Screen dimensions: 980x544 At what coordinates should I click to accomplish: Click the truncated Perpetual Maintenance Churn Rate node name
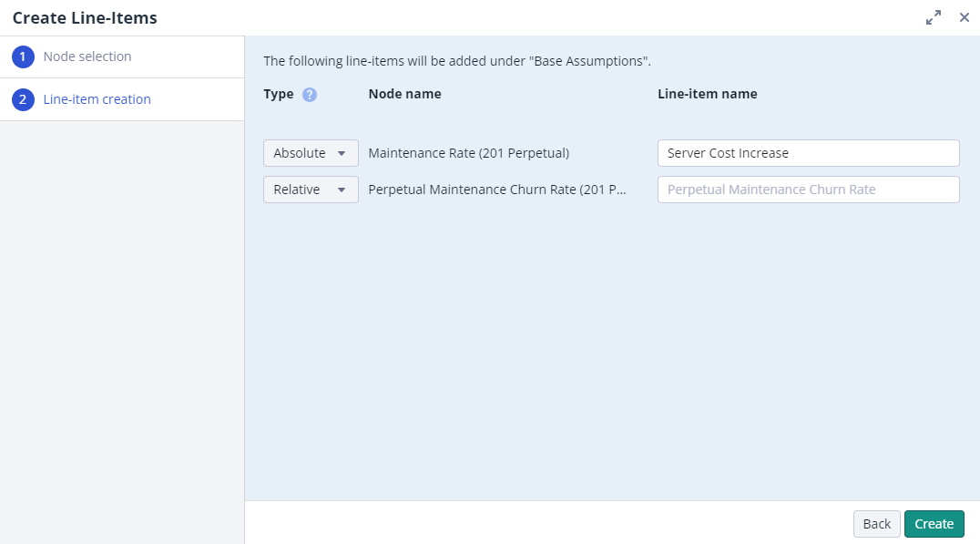497,190
